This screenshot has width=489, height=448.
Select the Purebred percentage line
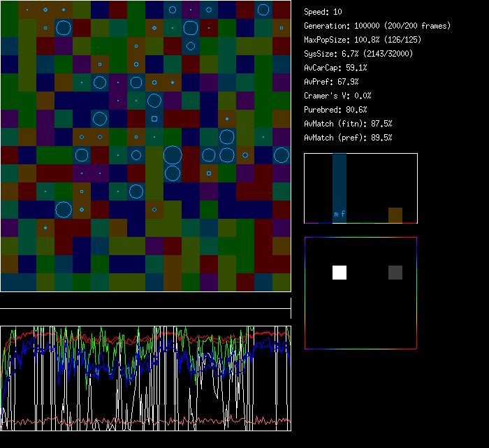tap(336, 110)
